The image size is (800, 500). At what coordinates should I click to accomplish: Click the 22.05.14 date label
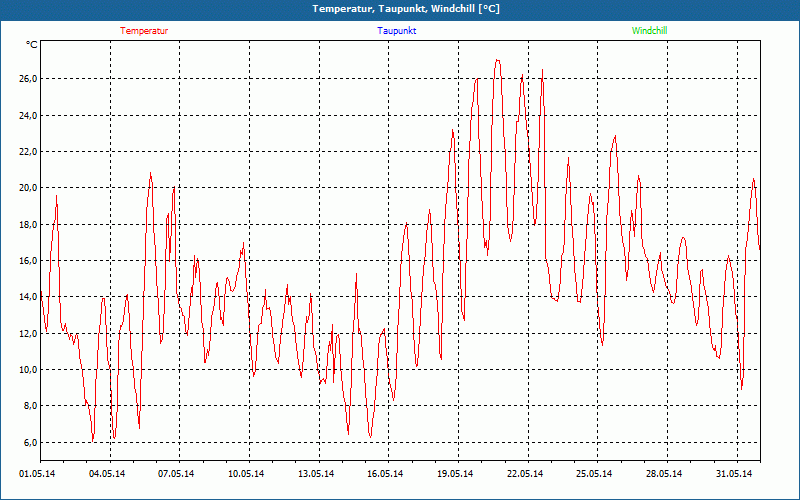tap(524, 474)
